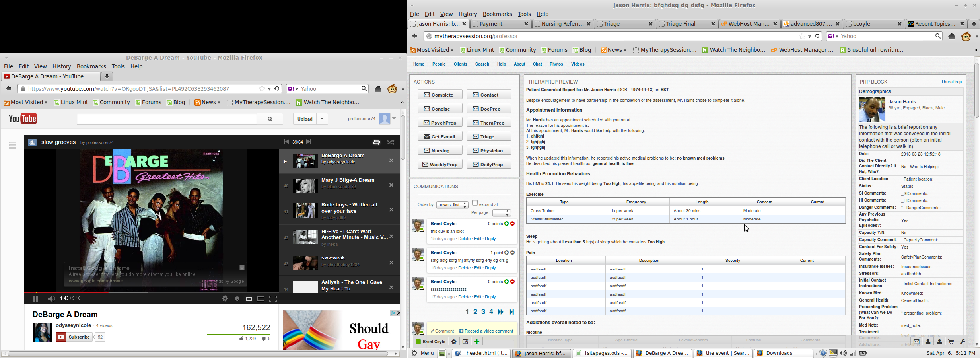Check the expand all checkbox
This screenshot has width=980, height=358.
point(475,203)
